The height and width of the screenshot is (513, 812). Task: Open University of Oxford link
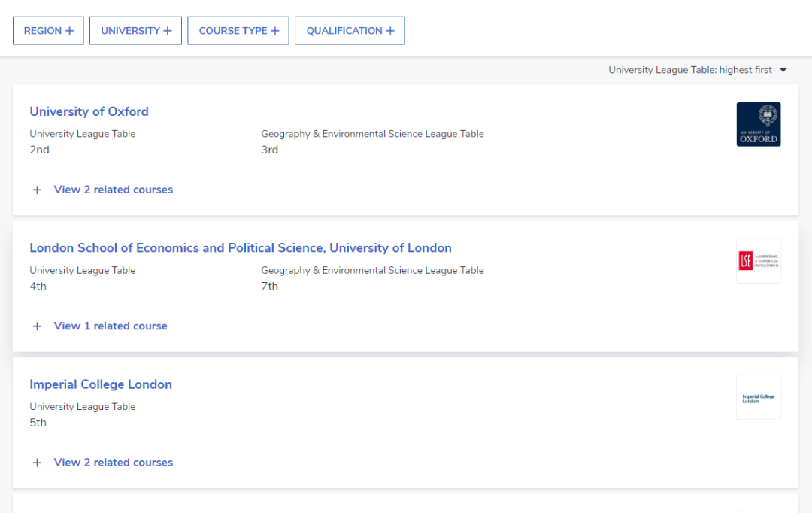[x=89, y=111]
